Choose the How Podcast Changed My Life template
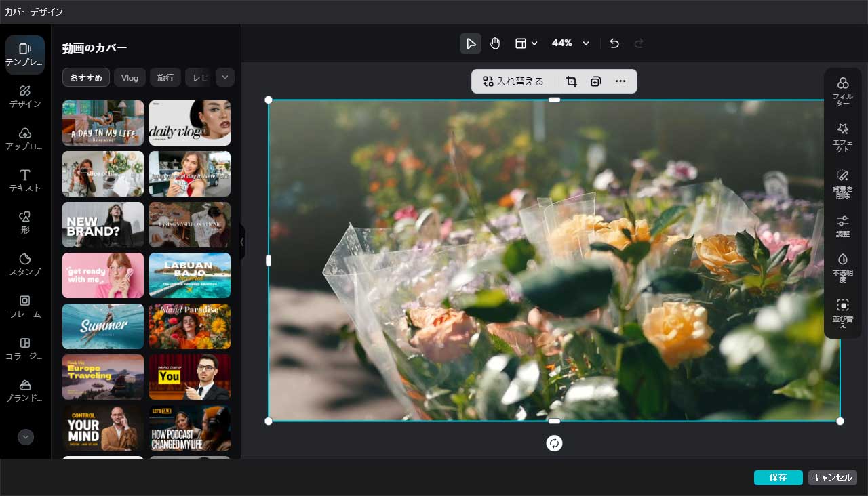This screenshot has width=868, height=496. coord(190,428)
